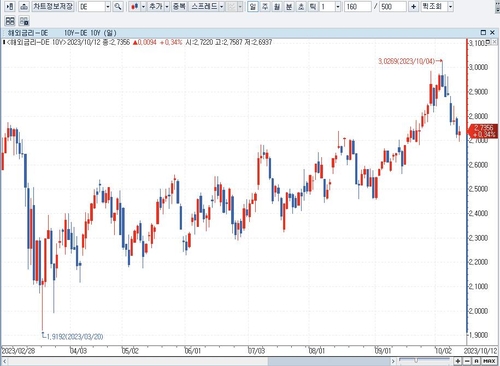Click the 스프레드 (spread) button

[204, 6]
